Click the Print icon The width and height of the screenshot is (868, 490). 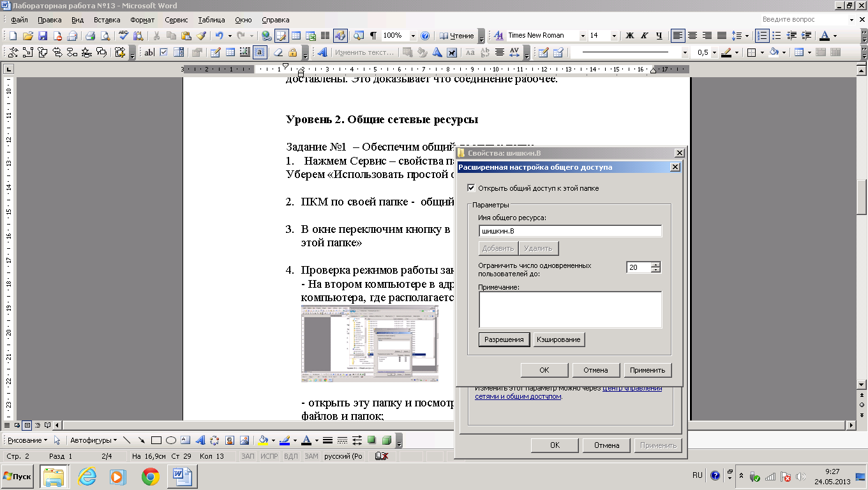click(x=90, y=36)
